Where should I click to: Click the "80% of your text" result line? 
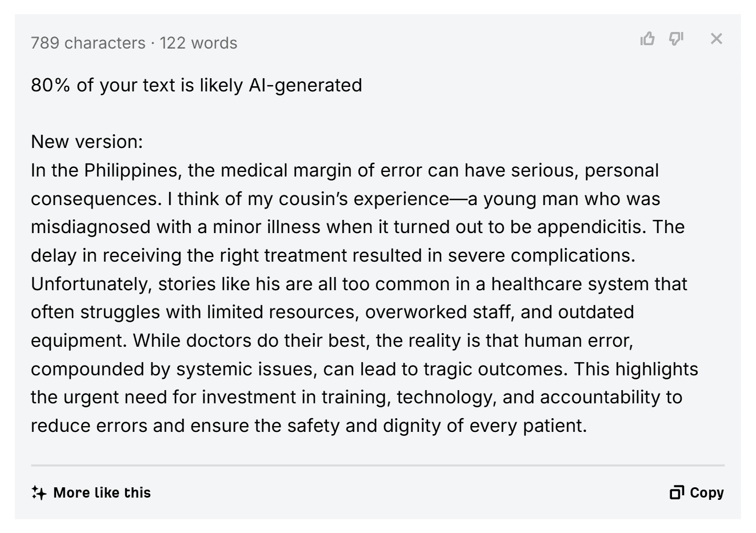pos(196,85)
